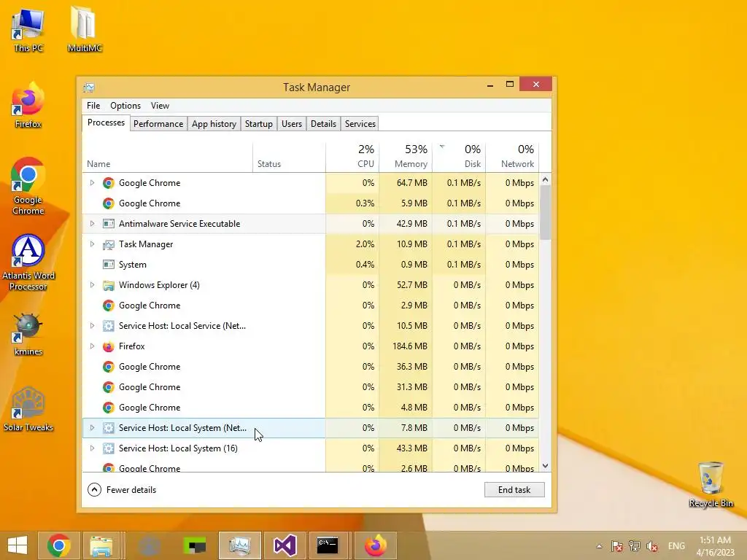Select the Processes tab
This screenshot has height=560, width=747.
click(x=106, y=122)
